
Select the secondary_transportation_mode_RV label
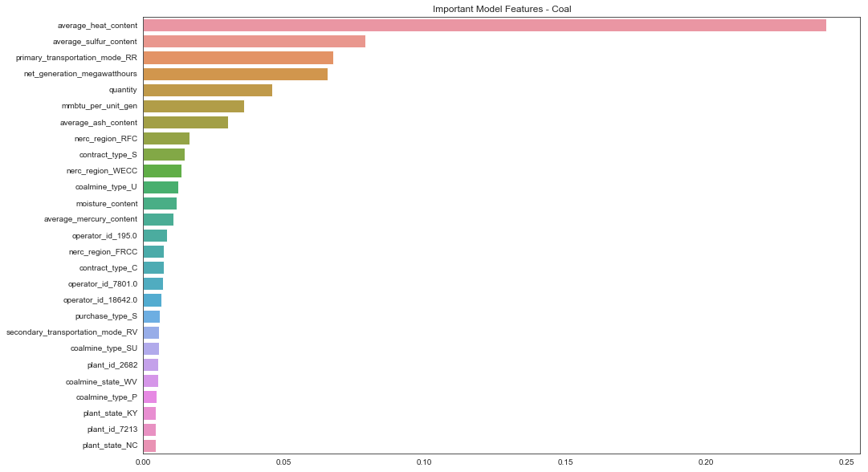(x=72, y=332)
